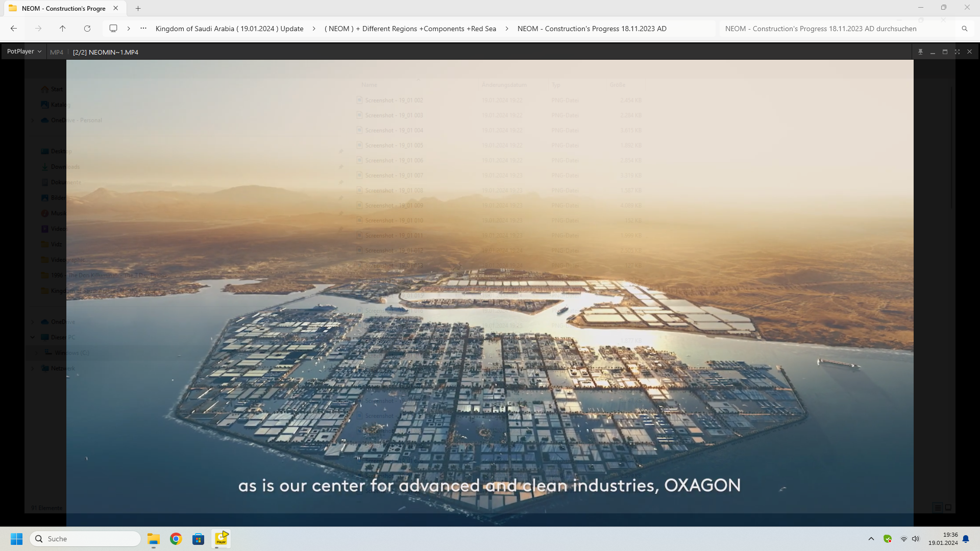980x551 pixels.
Task: Go up one folder level
Action: click(x=63, y=29)
